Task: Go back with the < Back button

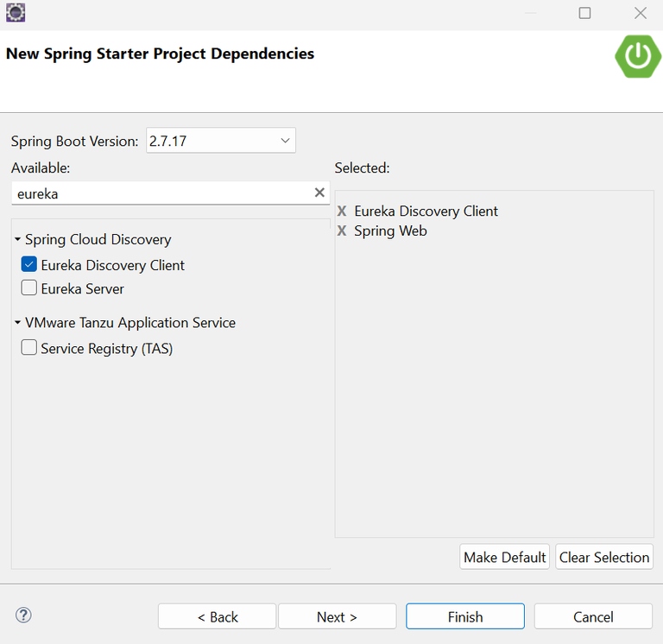Action: click(x=218, y=616)
